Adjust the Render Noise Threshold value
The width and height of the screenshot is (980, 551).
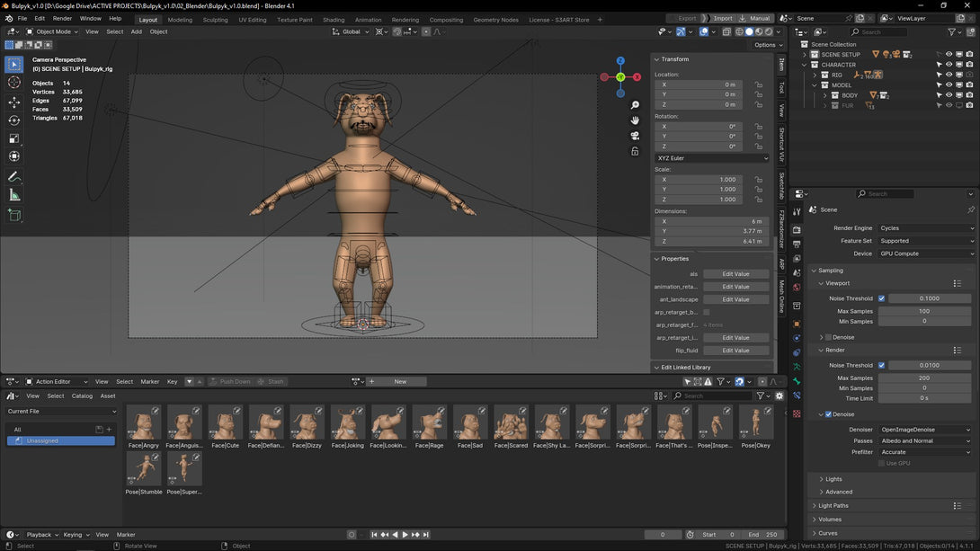click(930, 366)
